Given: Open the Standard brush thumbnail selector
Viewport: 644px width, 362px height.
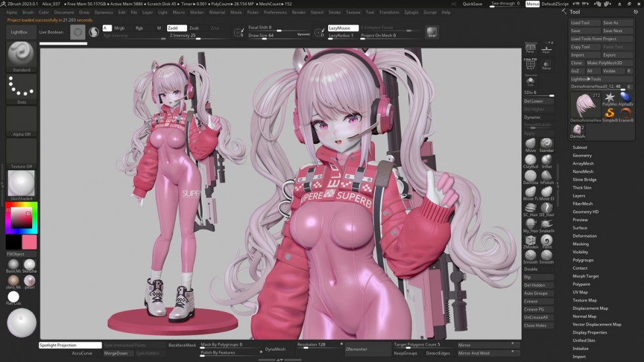Looking at the screenshot, I should [x=21, y=55].
